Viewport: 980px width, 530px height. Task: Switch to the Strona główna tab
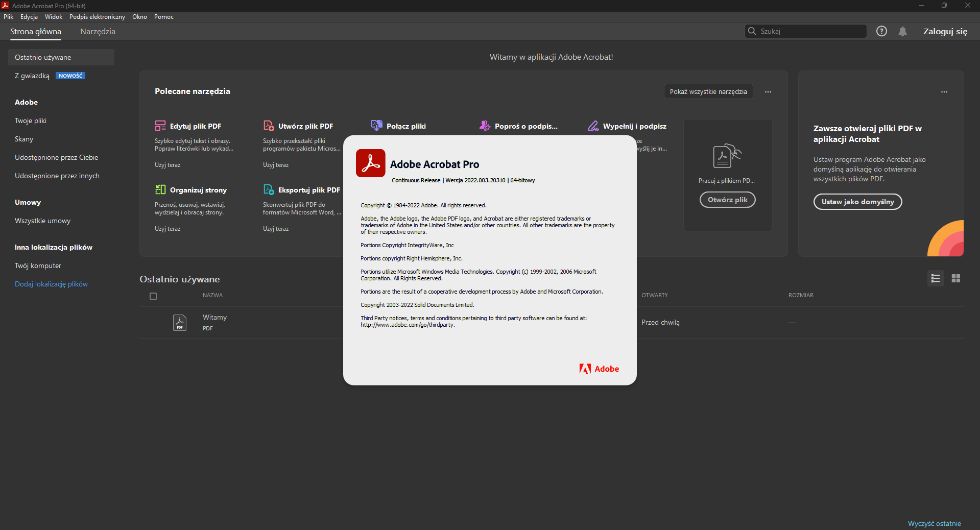point(36,32)
